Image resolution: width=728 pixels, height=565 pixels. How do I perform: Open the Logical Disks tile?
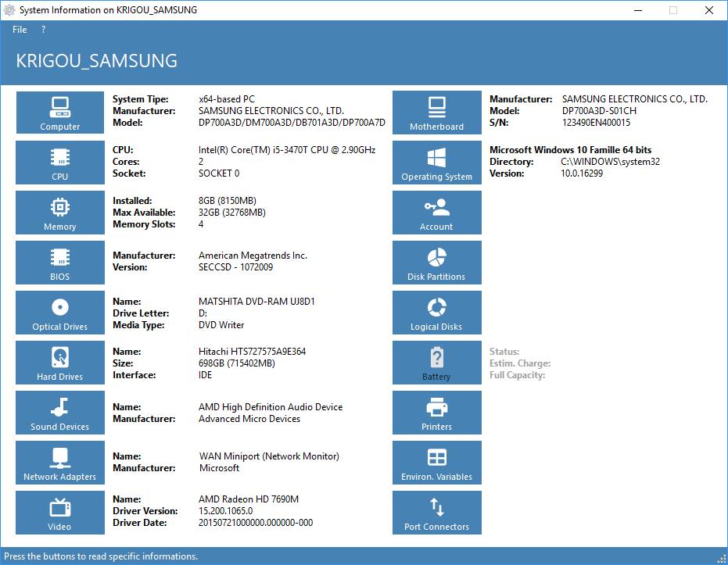[x=437, y=313]
